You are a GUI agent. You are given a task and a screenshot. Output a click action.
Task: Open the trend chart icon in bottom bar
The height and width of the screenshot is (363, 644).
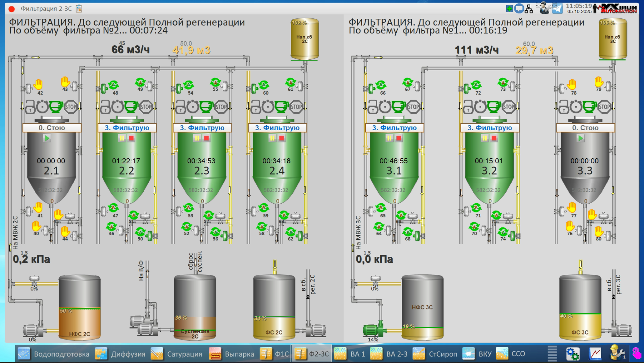coord(595,354)
